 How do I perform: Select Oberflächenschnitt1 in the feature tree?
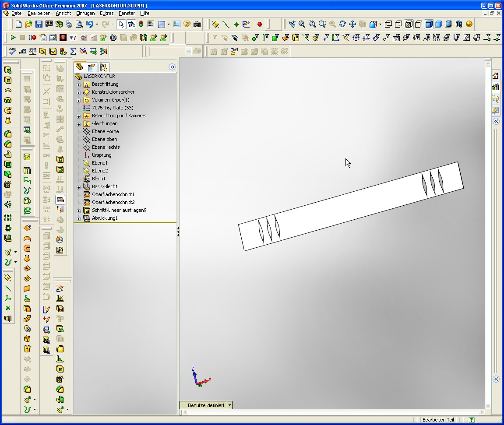point(113,194)
